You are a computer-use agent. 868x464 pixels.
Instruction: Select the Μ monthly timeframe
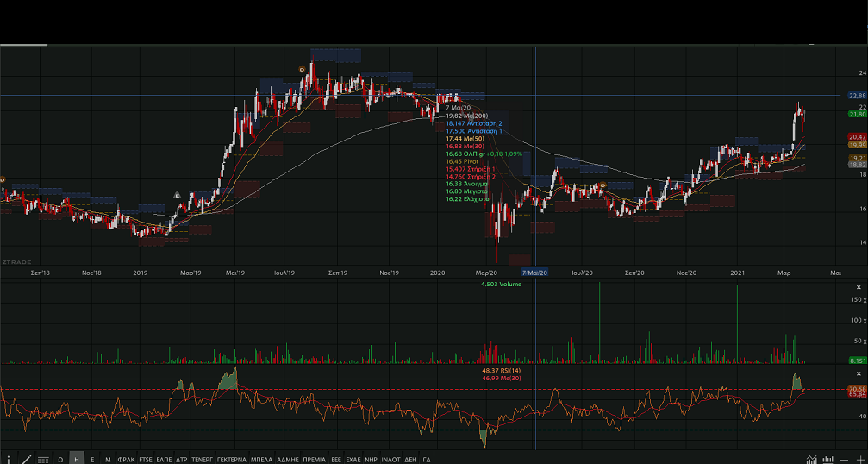coord(108,459)
